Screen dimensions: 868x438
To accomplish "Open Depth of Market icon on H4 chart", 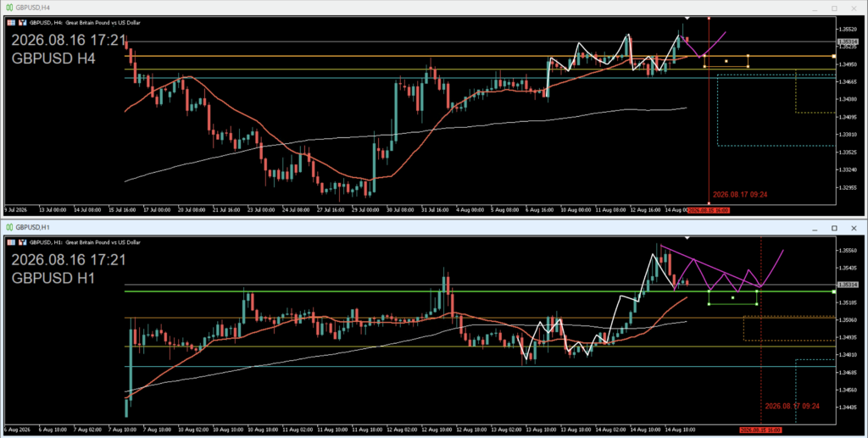I will click(23, 23).
